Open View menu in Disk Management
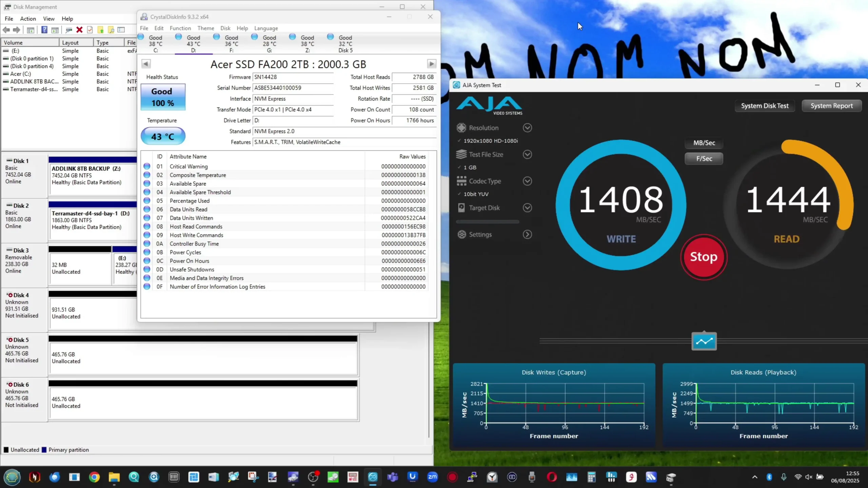This screenshot has height=488, width=868. (x=48, y=19)
